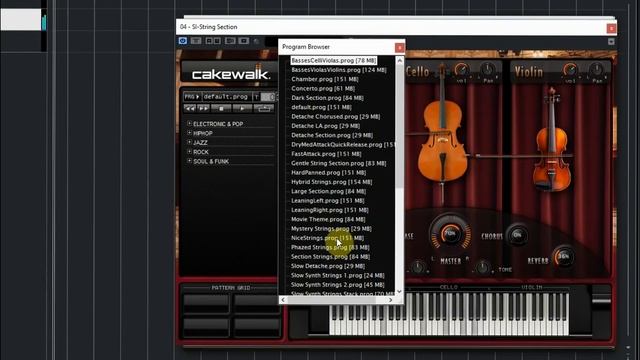Expand the ROCK pattern folder
640x360 pixels.
coord(189,151)
